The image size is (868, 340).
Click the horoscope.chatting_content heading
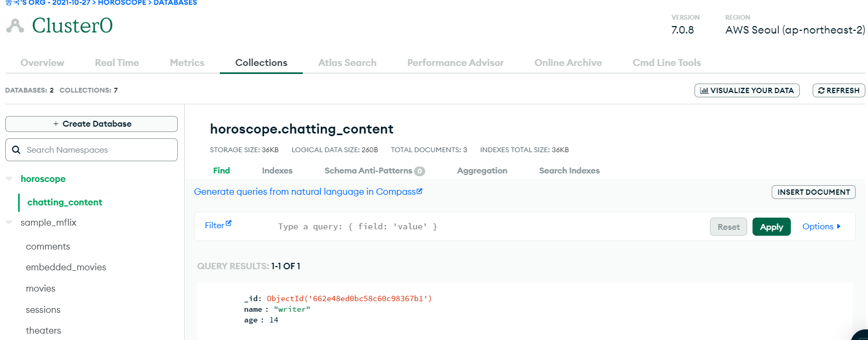click(302, 129)
